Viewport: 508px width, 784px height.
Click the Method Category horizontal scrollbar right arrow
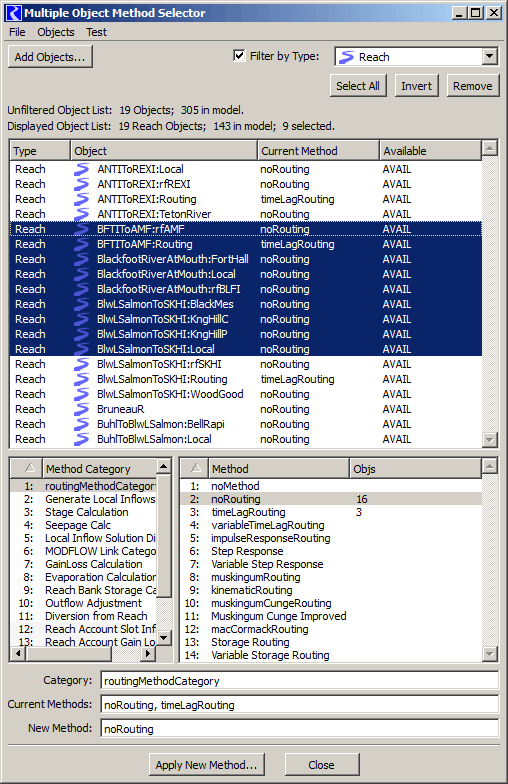(x=148, y=653)
